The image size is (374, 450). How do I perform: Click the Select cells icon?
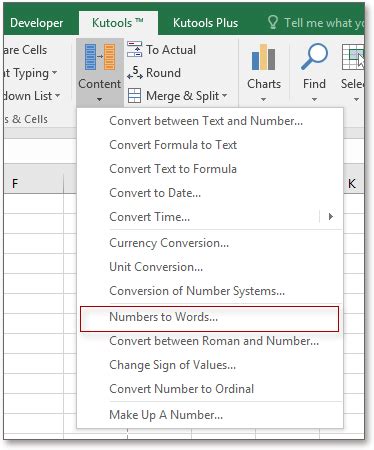point(353,57)
